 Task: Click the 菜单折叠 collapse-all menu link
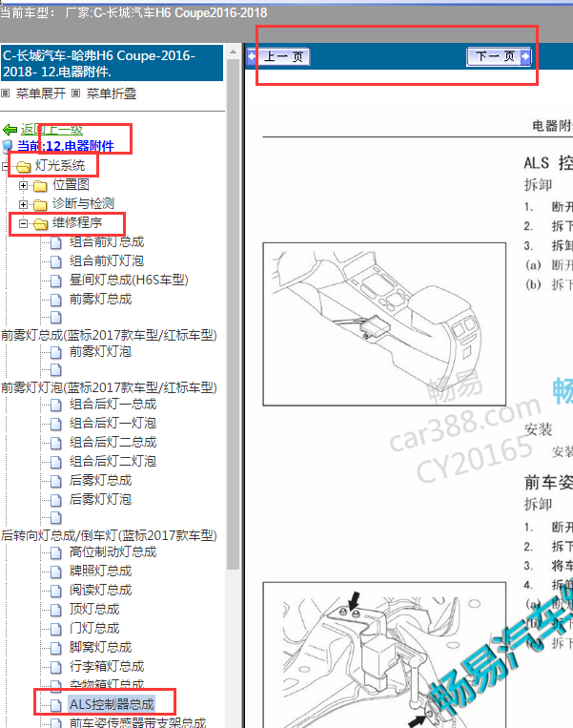(112, 94)
